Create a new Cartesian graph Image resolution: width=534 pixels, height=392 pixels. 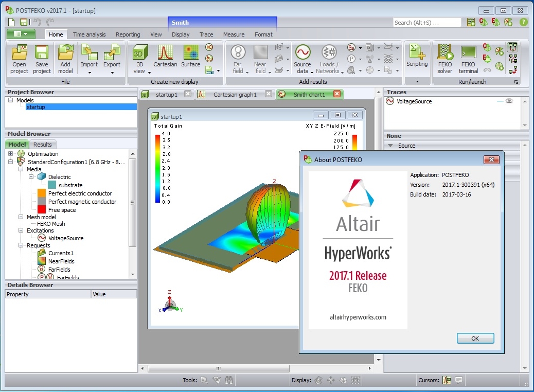click(x=165, y=56)
